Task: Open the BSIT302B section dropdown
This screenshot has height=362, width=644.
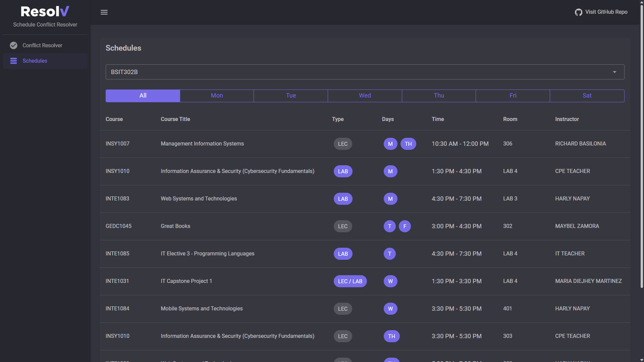Action: tap(364, 72)
